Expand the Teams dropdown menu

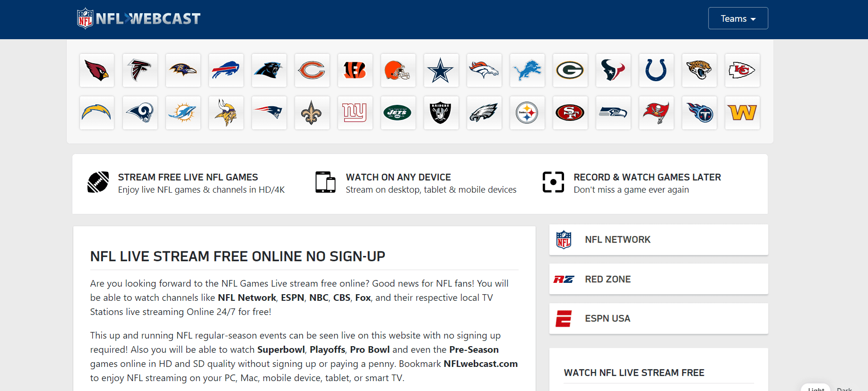pos(738,18)
